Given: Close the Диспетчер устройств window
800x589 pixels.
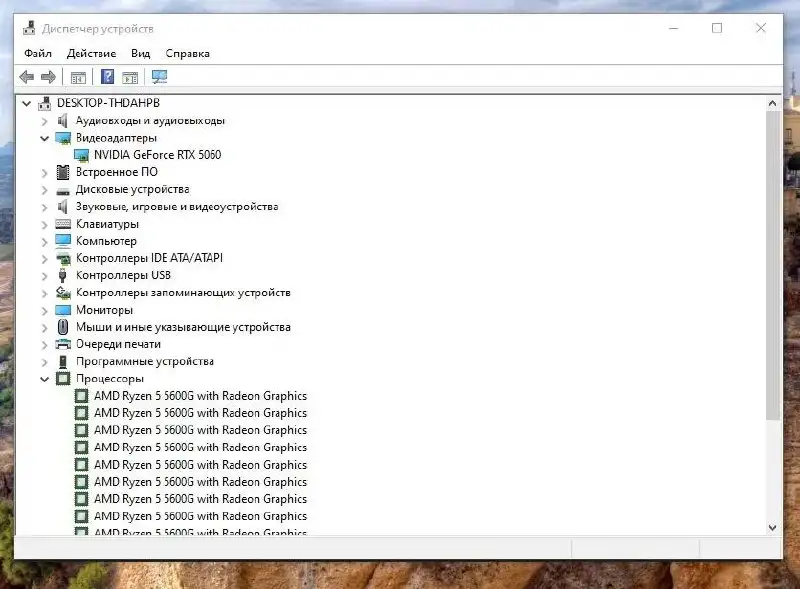Looking at the screenshot, I should 761,28.
